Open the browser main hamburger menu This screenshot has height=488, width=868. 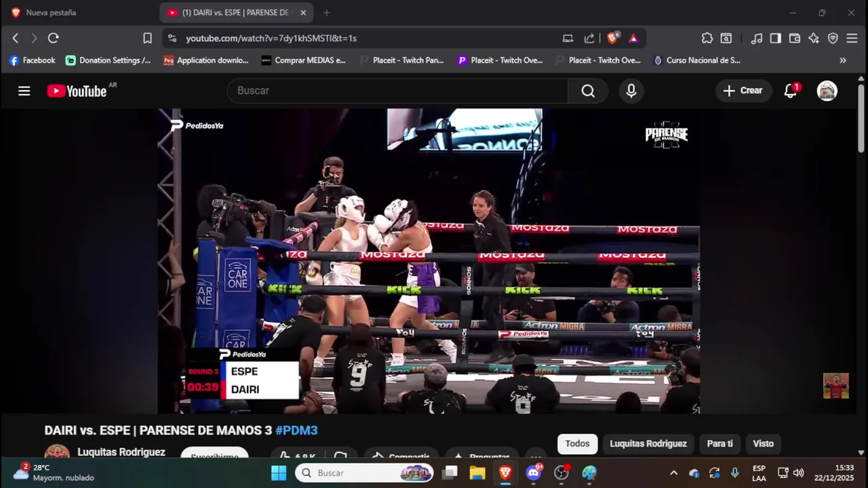point(852,39)
